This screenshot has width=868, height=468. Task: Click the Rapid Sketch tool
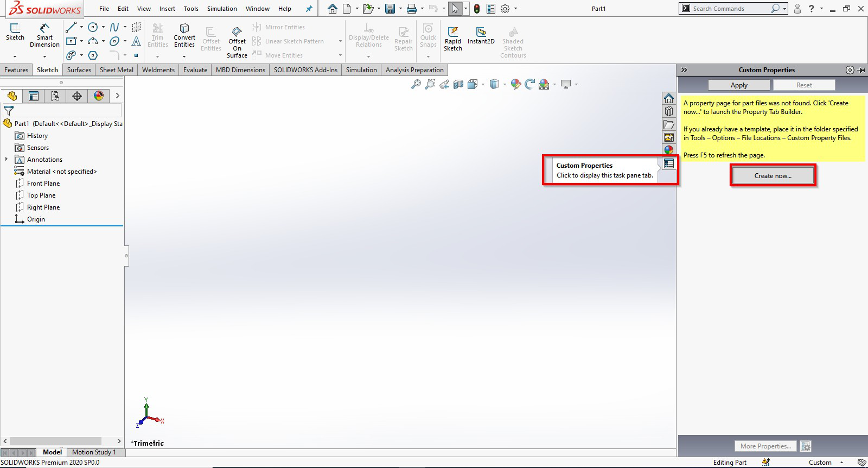453,38
